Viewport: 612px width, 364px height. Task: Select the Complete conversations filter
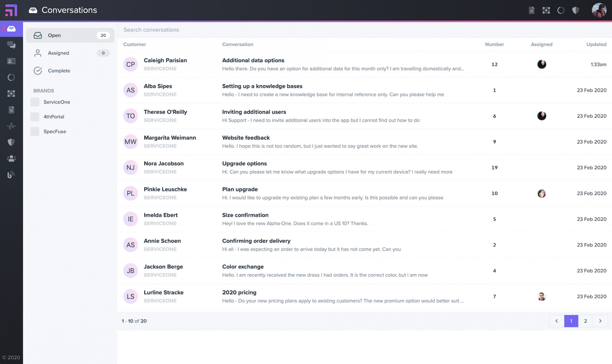click(70, 71)
